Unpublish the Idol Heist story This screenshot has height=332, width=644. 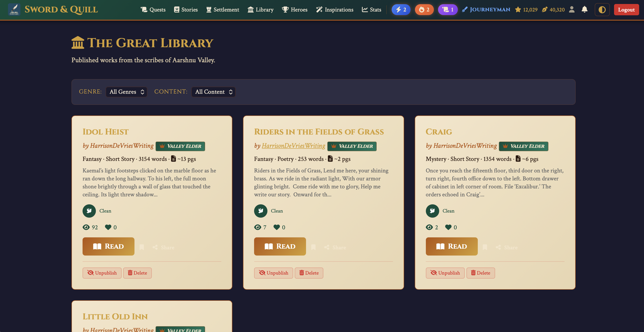(x=102, y=273)
